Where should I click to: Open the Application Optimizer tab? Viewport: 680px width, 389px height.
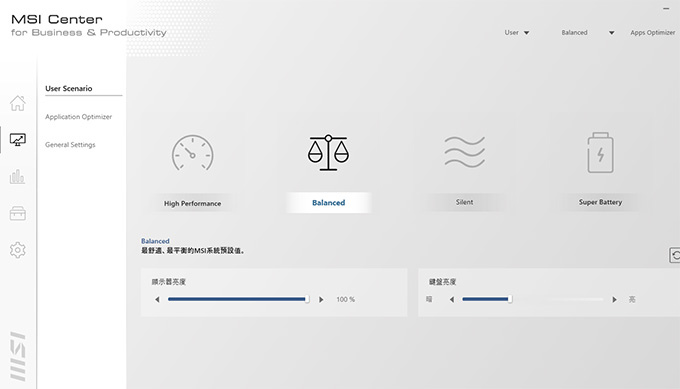pyautogui.click(x=78, y=117)
